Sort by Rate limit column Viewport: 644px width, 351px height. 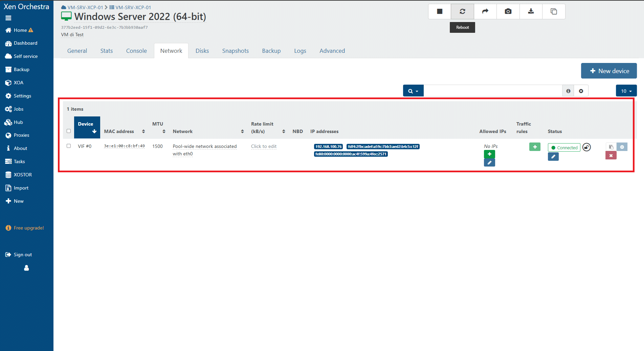coord(268,128)
